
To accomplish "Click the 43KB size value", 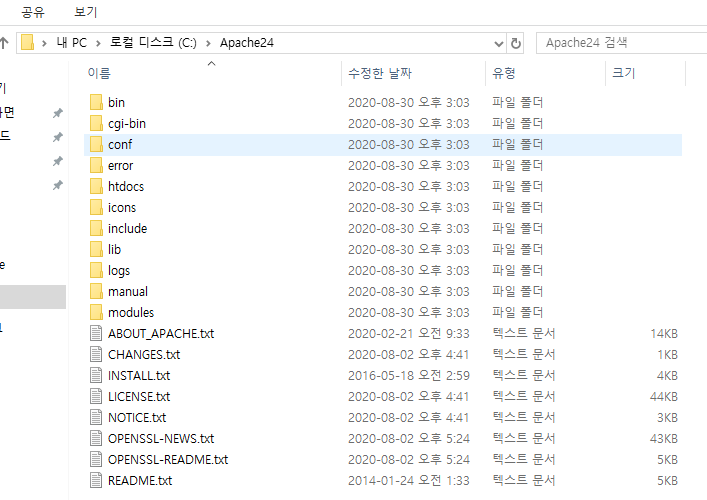I will [x=664, y=438].
